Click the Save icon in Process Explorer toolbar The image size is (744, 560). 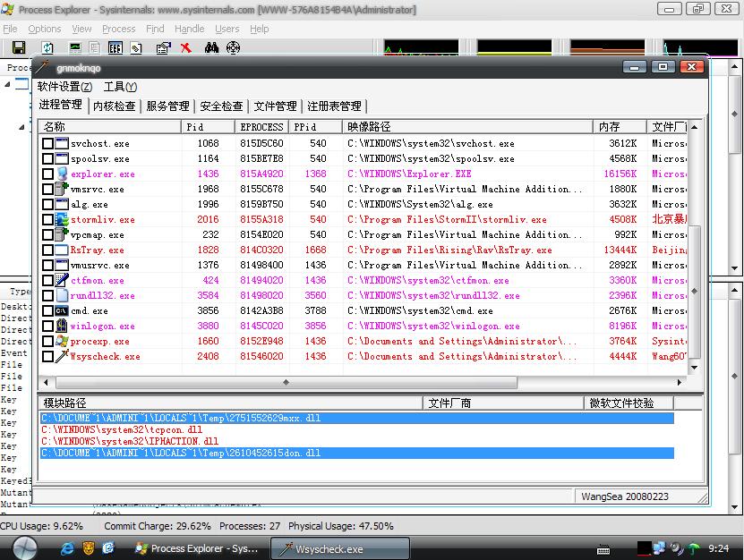tap(19, 47)
